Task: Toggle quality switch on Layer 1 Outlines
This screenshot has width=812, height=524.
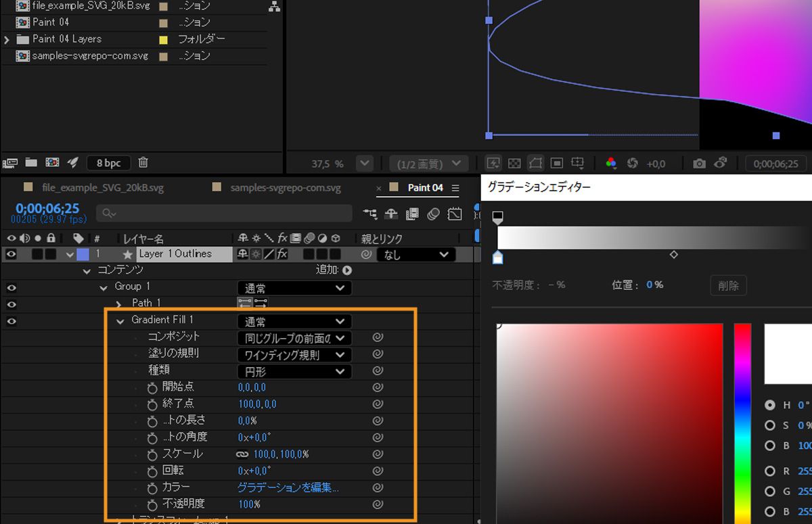Action: pyautogui.click(x=269, y=254)
